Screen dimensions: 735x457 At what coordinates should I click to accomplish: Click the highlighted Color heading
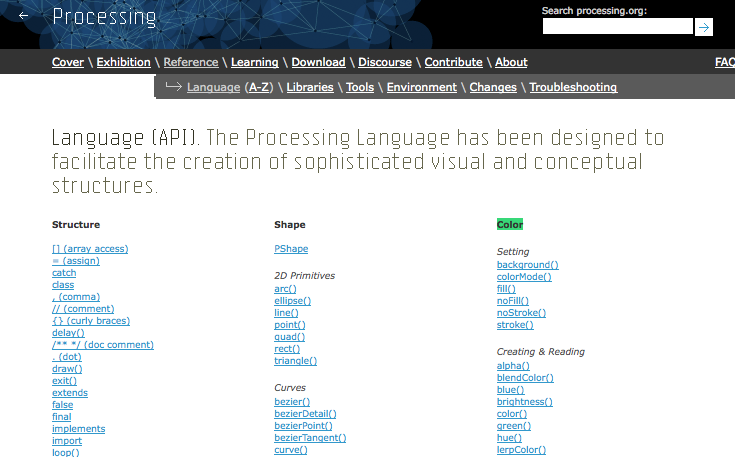click(510, 225)
